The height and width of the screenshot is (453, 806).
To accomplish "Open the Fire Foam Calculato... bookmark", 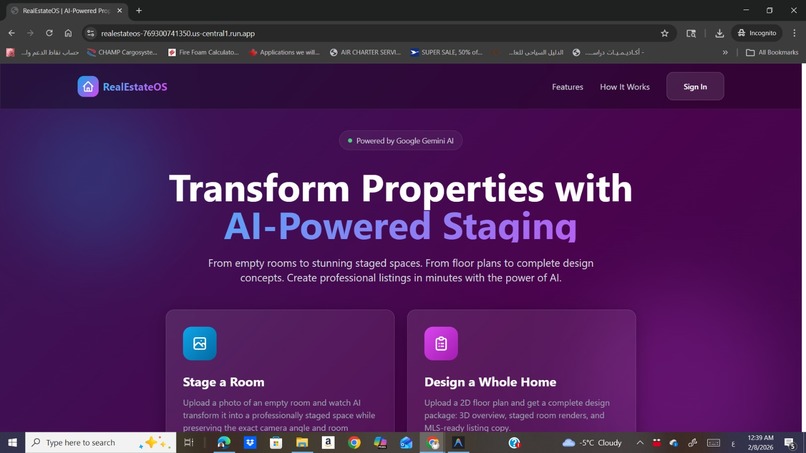I will point(204,52).
